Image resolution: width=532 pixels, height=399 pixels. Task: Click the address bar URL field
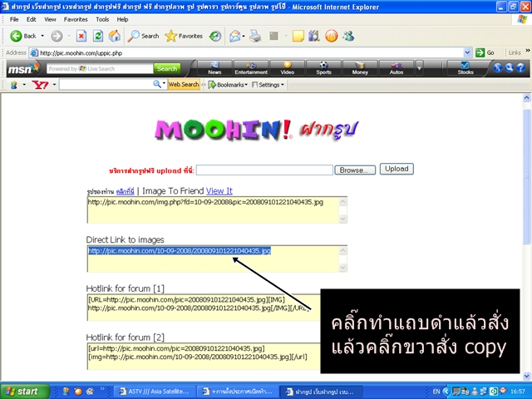click(247, 52)
